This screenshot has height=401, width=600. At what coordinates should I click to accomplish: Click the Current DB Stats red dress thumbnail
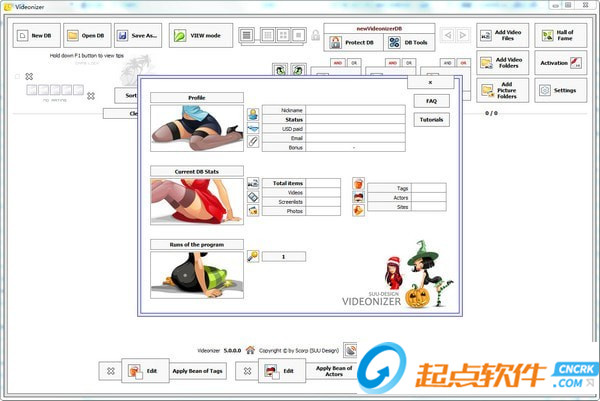point(197,201)
